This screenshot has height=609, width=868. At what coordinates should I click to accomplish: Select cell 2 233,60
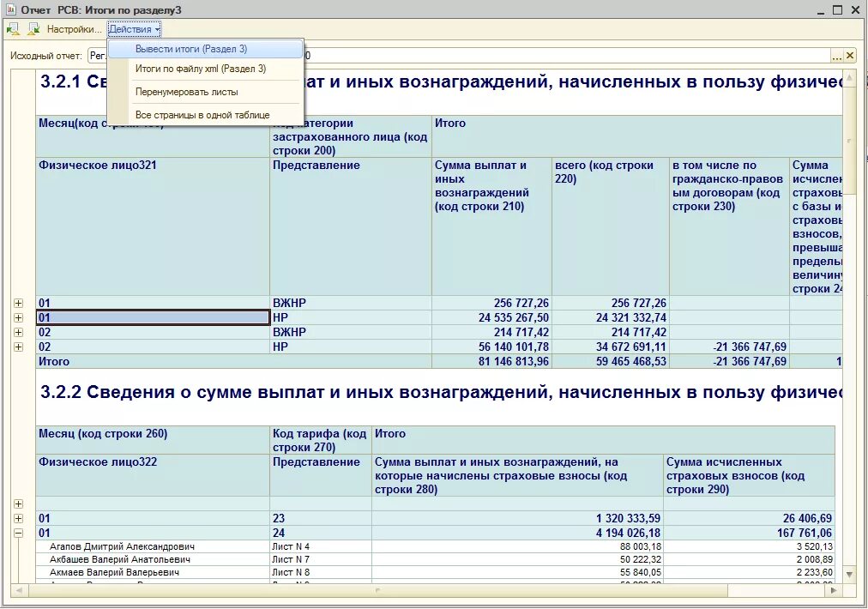(x=749, y=572)
